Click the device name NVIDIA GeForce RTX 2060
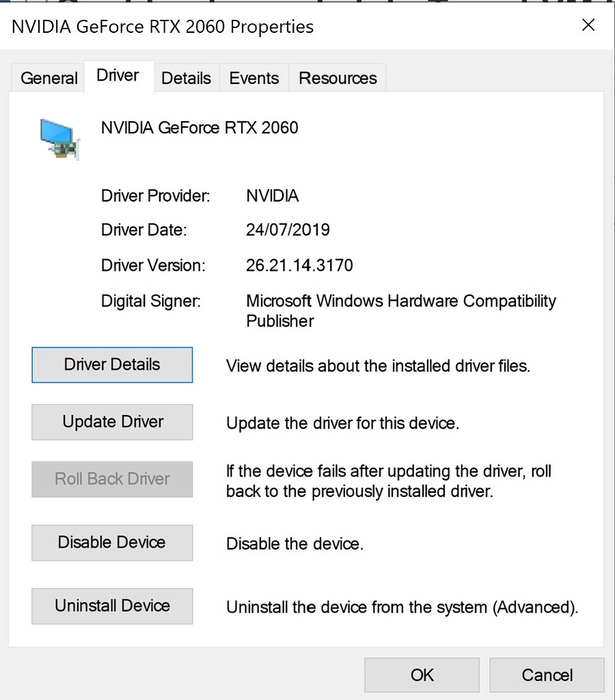The image size is (615, 700). pos(199,128)
